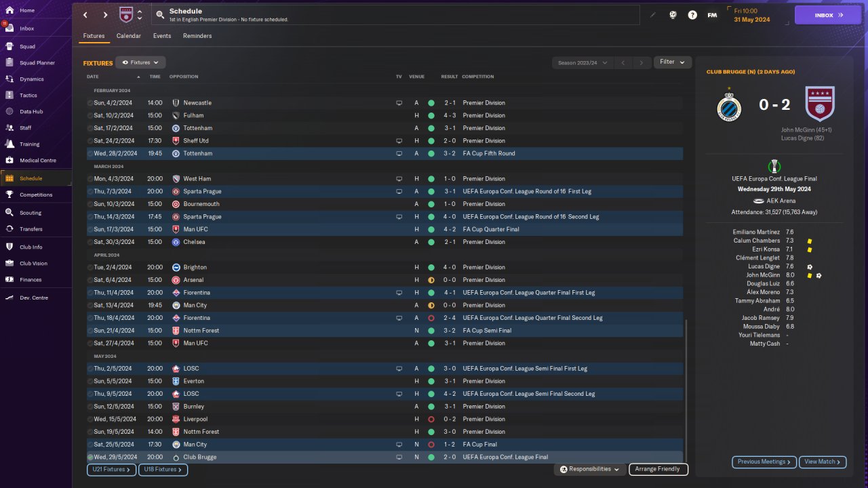Go to Scouting in the sidebar
The image size is (868, 488).
36,213
